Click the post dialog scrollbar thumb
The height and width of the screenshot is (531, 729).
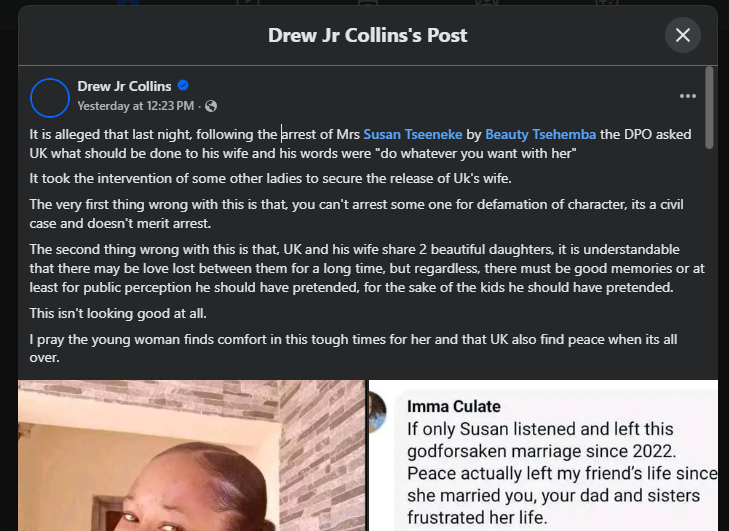pyautogui.click(x=709, y=108)
